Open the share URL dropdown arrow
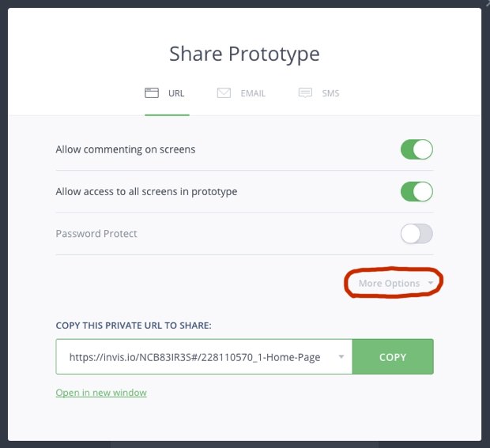Image resolution: width=490 pixels, height=448 pixels. 341,356
